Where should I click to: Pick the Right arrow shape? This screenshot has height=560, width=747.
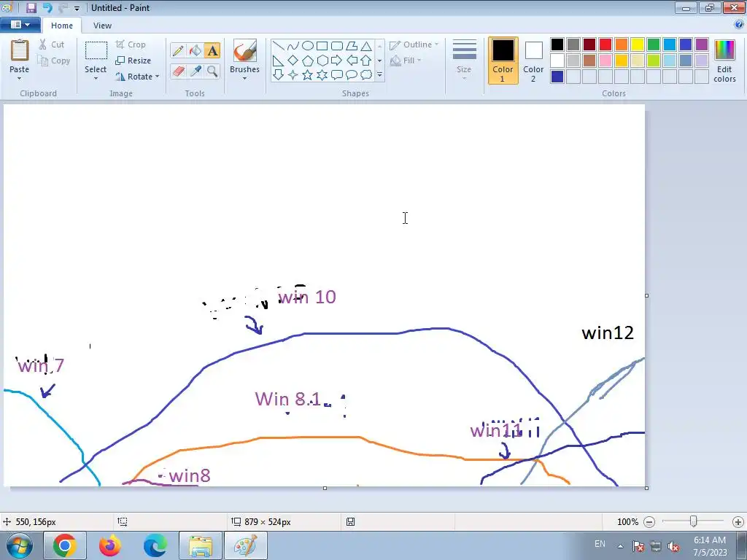pos(337,61)
